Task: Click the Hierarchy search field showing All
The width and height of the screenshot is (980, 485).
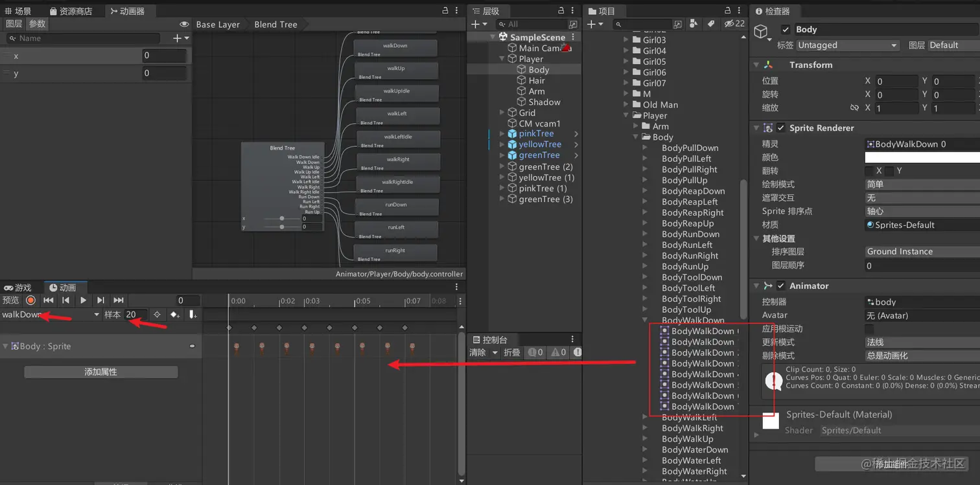Action: 537,24
